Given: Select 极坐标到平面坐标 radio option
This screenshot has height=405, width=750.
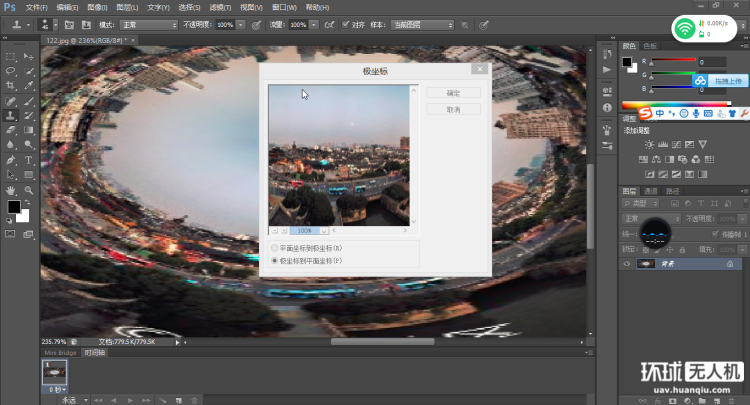Looking at the screenshot, I should [276, 260].
